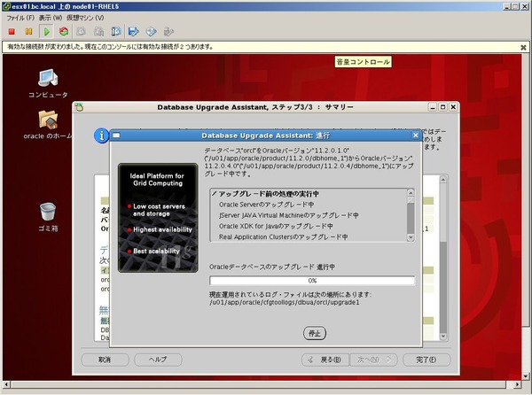Click the revert-to-snapshot toolbar icon
The image size is (532, 395).
[98, 32]
